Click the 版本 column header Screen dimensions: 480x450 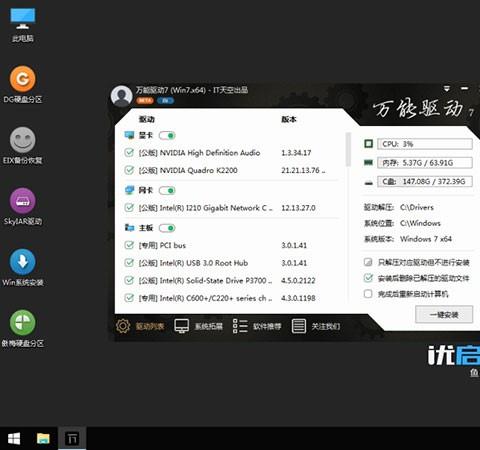coord(289,119)
